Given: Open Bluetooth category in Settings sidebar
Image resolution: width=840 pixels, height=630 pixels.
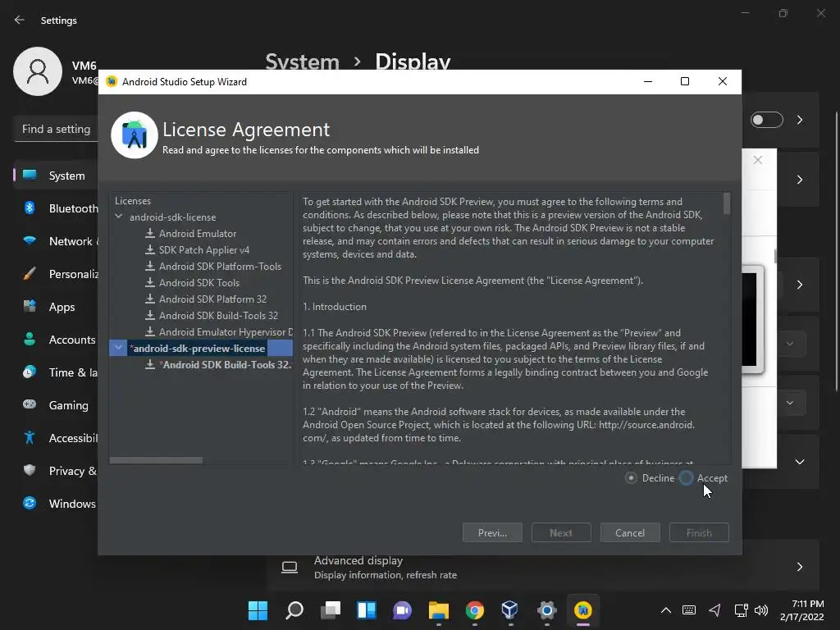Looking at the screenshot, I should [57, 208].
